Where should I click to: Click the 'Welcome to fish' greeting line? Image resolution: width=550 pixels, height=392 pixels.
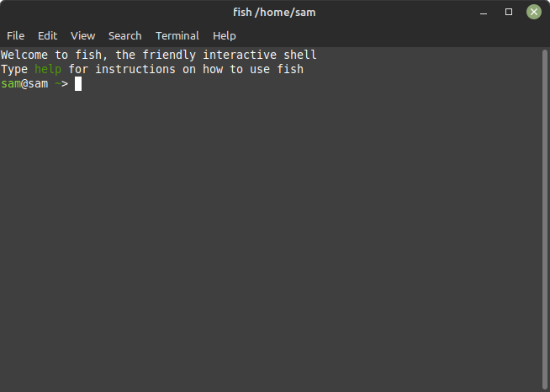coord(159,55)
